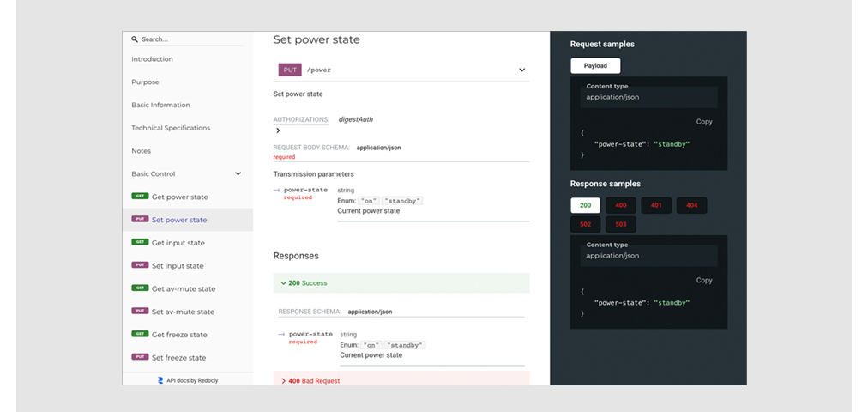The width and height of the screenshot is (868, 412).
Task: Click PUT badge beside Set input state
Action: [140, 265]
